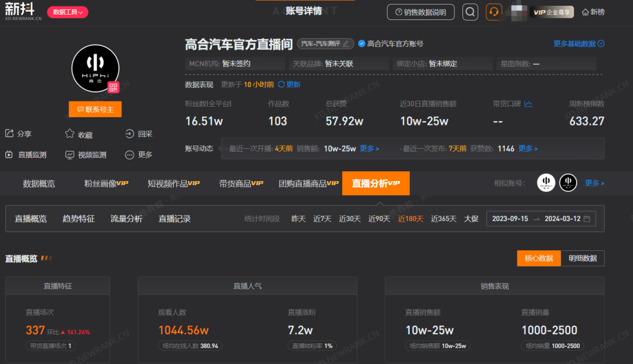Select 近30天 time period

pos(349,219)
